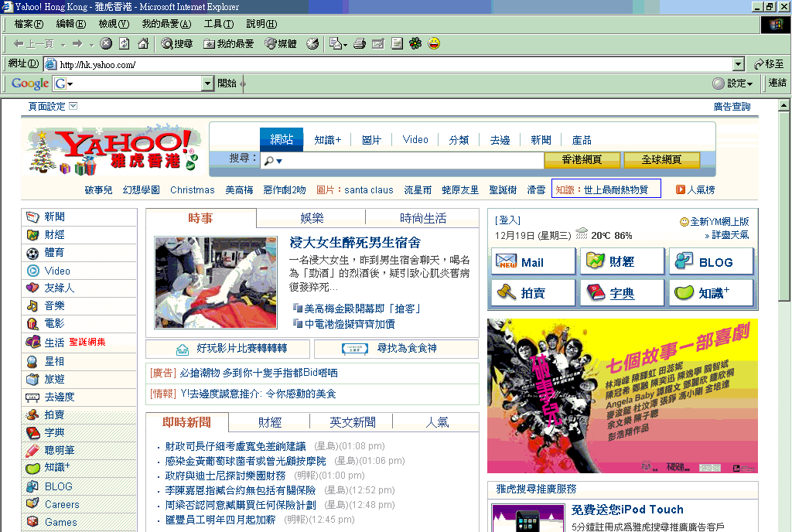Click the news photo thumbnail

[216, 283]
